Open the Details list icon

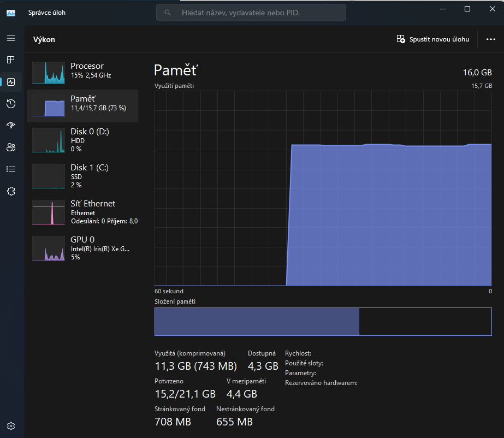[x=11, y=169]
